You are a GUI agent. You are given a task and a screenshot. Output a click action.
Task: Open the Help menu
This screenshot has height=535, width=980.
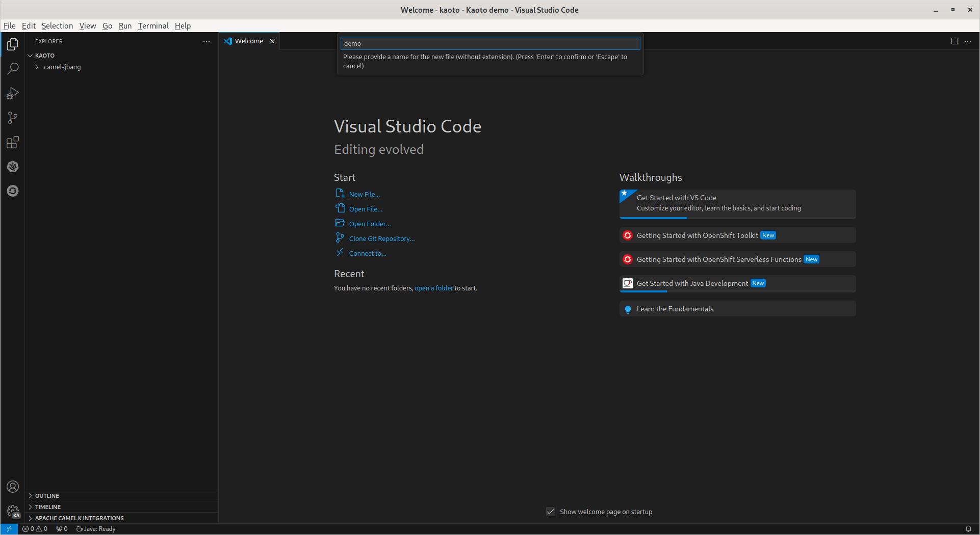[x=183, y=26]
